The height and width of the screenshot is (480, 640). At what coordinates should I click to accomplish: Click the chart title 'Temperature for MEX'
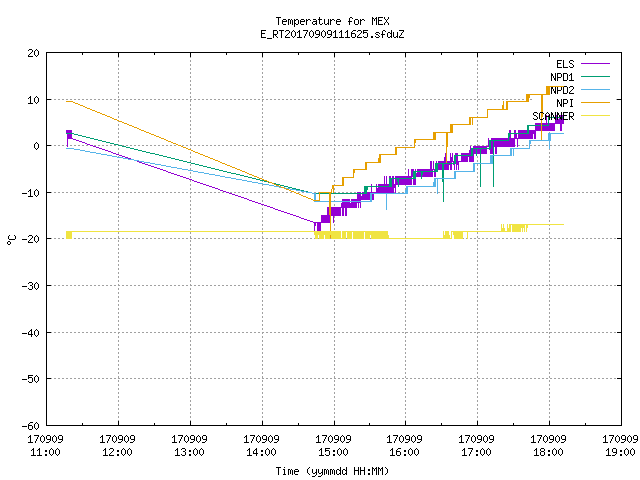click(x=332, y=21)
